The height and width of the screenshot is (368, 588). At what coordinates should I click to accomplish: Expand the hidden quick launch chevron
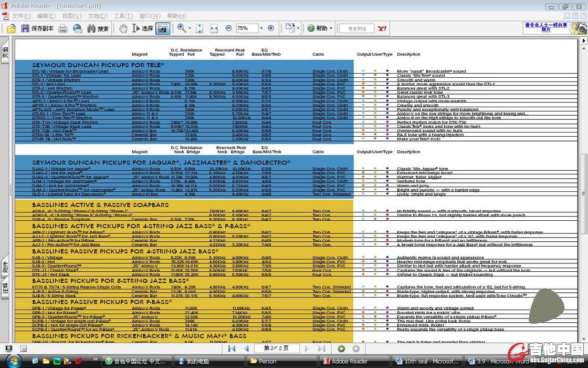[x=95, y=360]
